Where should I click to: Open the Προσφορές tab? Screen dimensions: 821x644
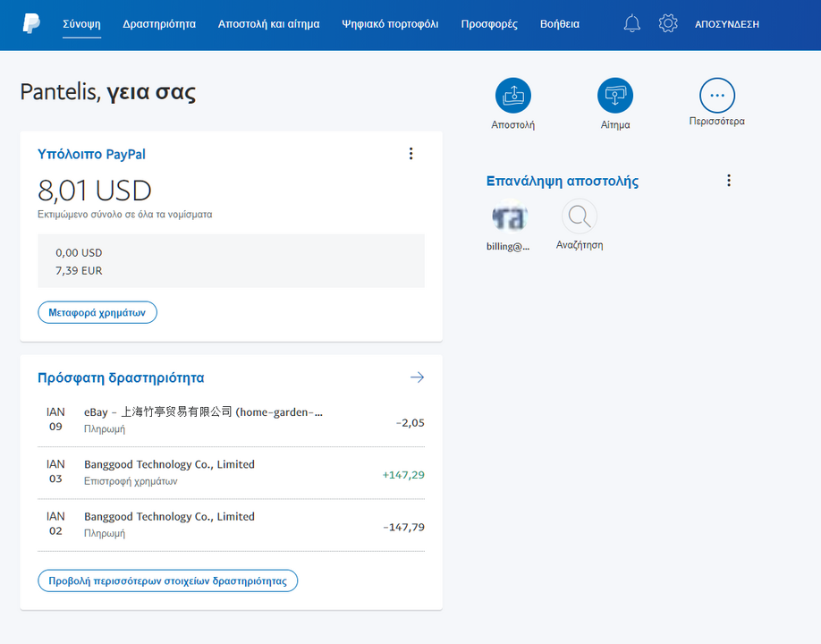489,24
